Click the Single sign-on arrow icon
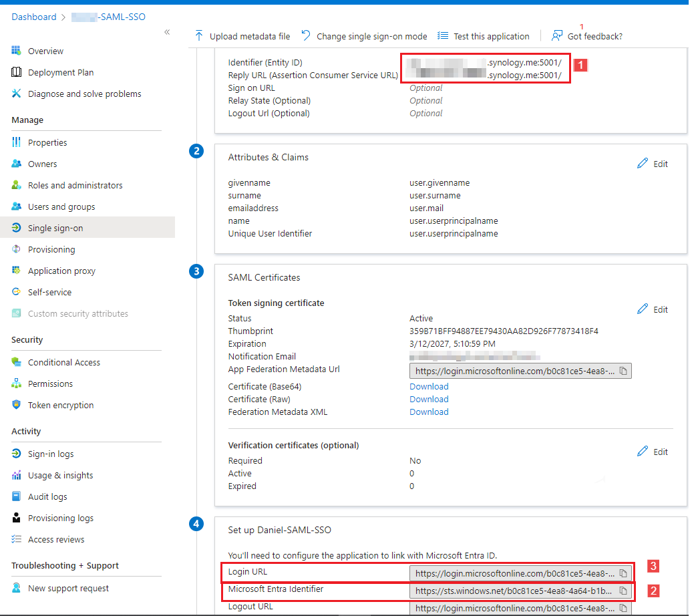 [16, 228]
